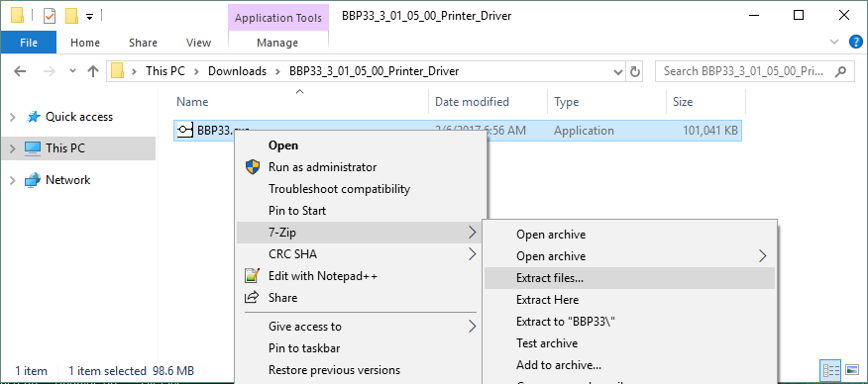This screenshot has height=384, width=868.
Task: Choose Extract Here in 7-Zip submenu
Action: pos(629,300)
